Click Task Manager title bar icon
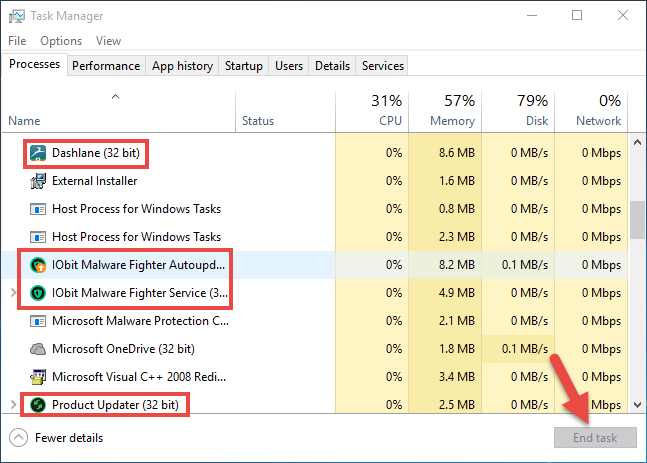The width and height of the screenshot is (647, 463). click(x=17, y=16)
